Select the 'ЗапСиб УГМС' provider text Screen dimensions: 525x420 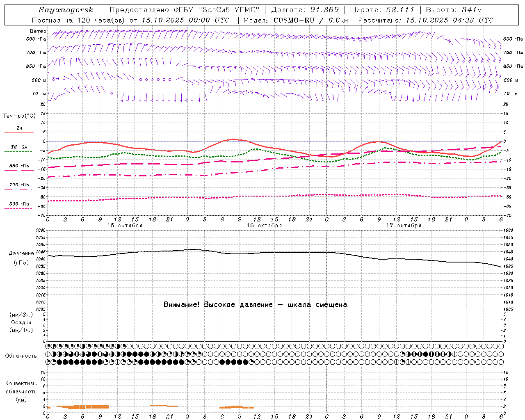click(229, 10)
